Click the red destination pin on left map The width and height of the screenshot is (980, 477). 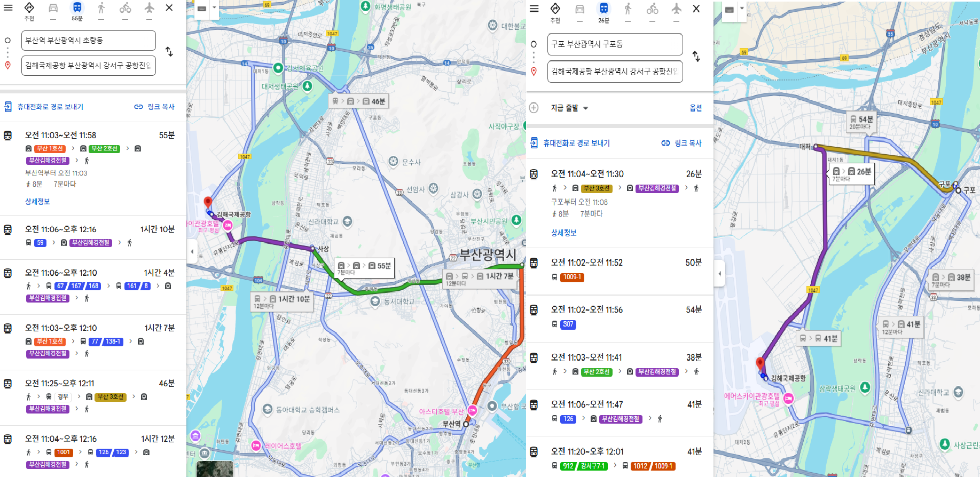coord(208,202)
